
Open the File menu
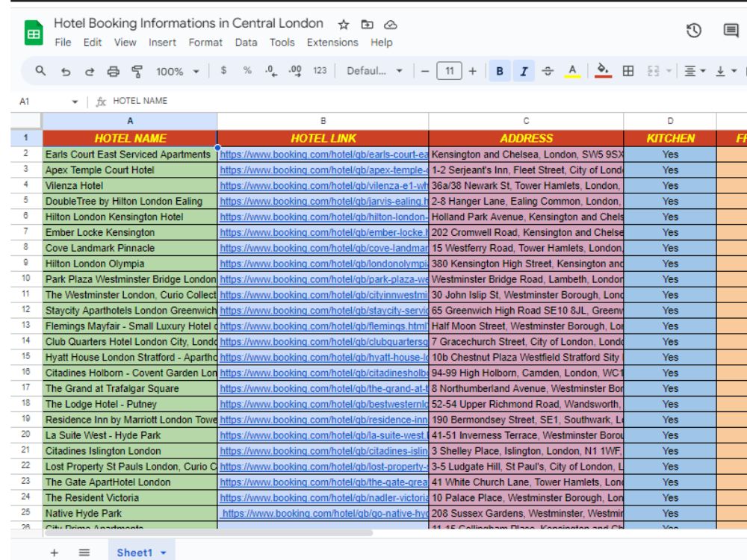pyautogui.click(x=63, y=43)
